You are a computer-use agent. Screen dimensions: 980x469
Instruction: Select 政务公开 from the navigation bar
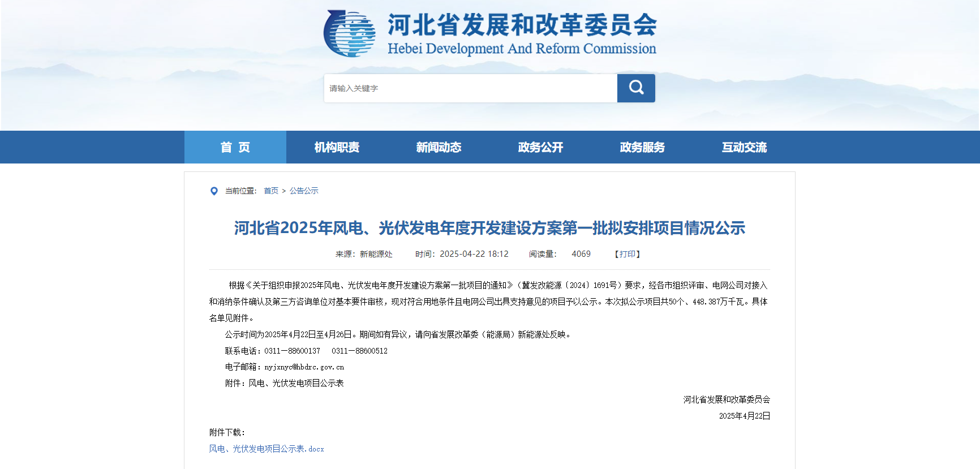point(540,147)
